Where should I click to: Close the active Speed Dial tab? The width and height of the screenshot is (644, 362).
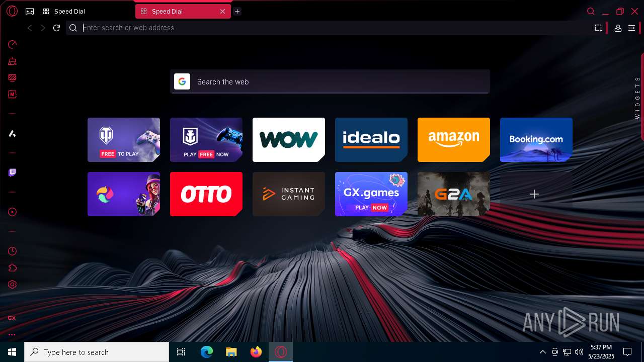[222, 11]
